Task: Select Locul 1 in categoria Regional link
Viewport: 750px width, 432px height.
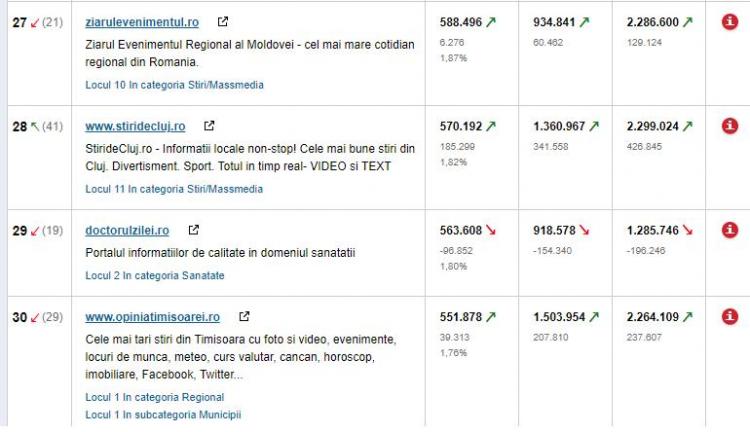Action: coord(154,397)
